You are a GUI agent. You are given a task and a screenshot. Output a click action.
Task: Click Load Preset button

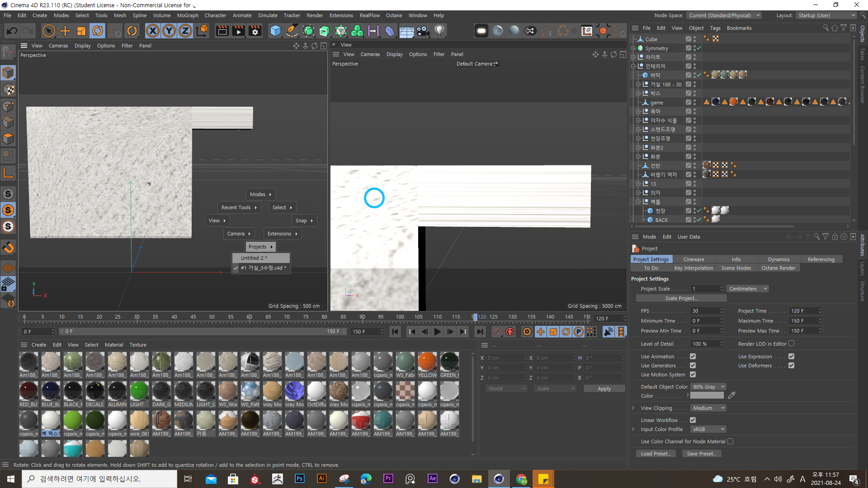(656, 454)
